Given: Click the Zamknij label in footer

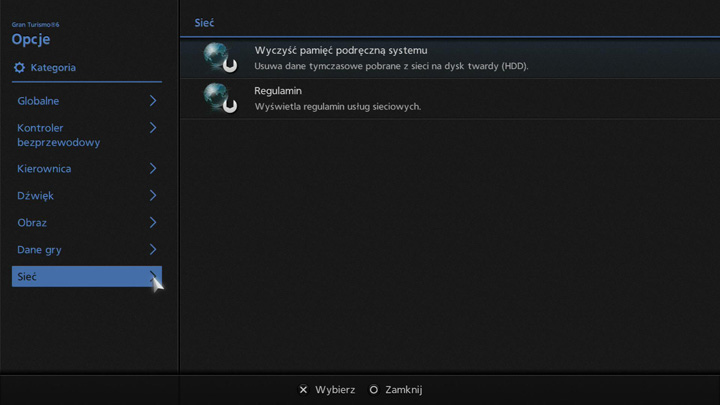Looking at the screenshot, I should tap(403, 390).
